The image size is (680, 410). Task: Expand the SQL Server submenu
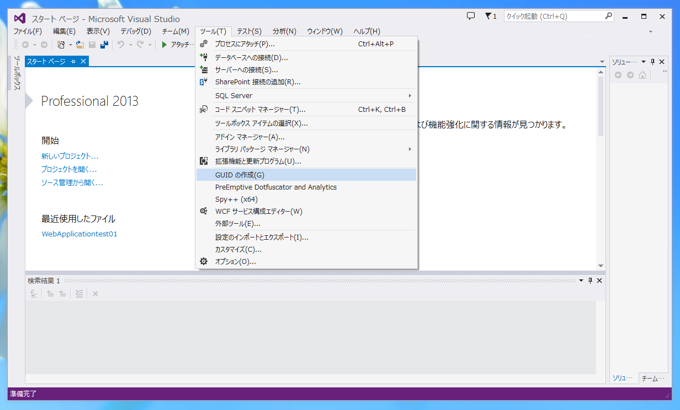[409, 95]
